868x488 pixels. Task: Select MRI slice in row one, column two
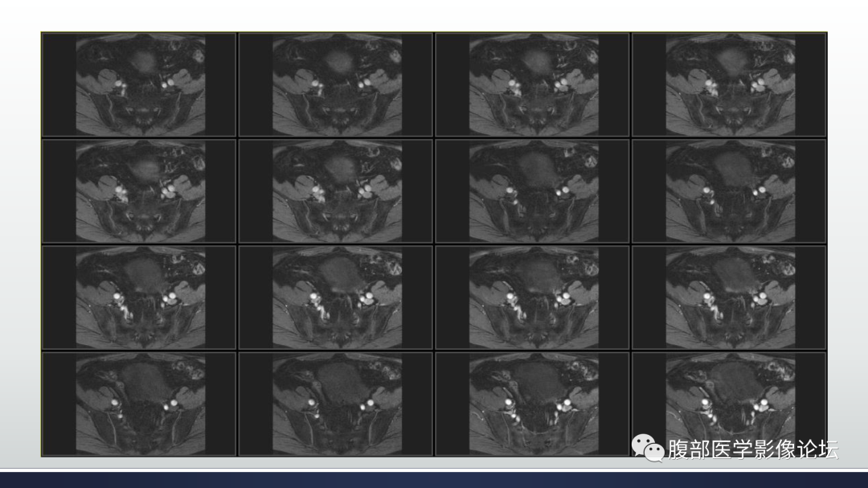point(336,84)
